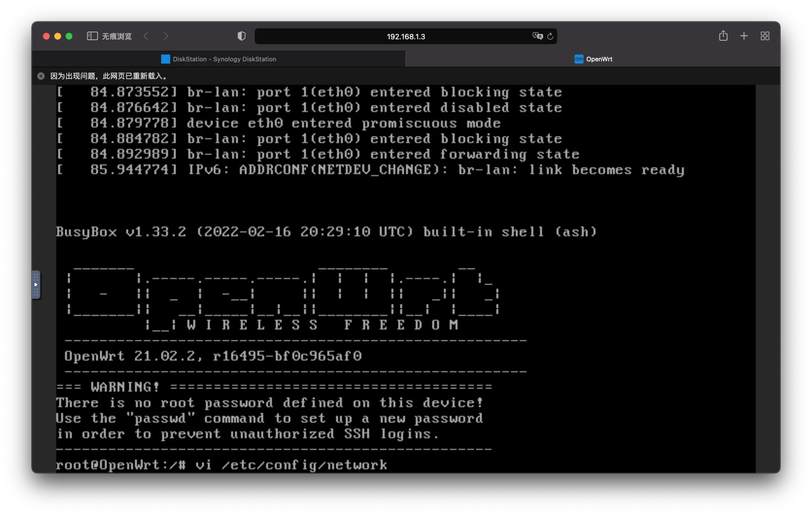Toggle the Safari sidebar icon
This screenshot has width=812, height=515.
point(92,36)
